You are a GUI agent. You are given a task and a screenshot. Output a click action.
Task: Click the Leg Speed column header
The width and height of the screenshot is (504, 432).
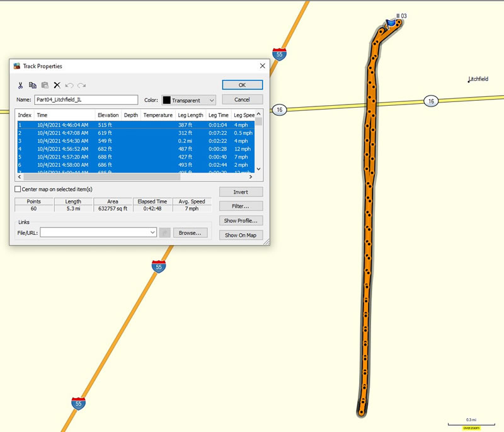tap(244, 115)
